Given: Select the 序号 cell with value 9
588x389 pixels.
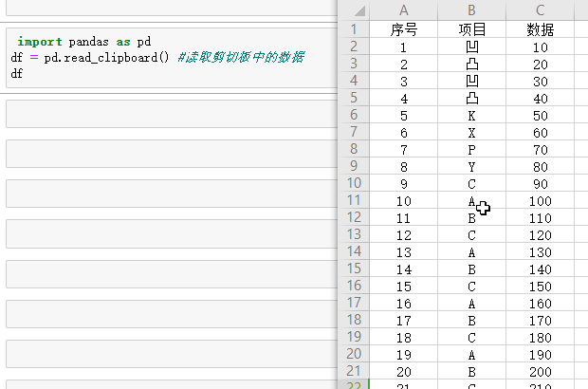Looking at the screenshot, I should tap(403, 184).
